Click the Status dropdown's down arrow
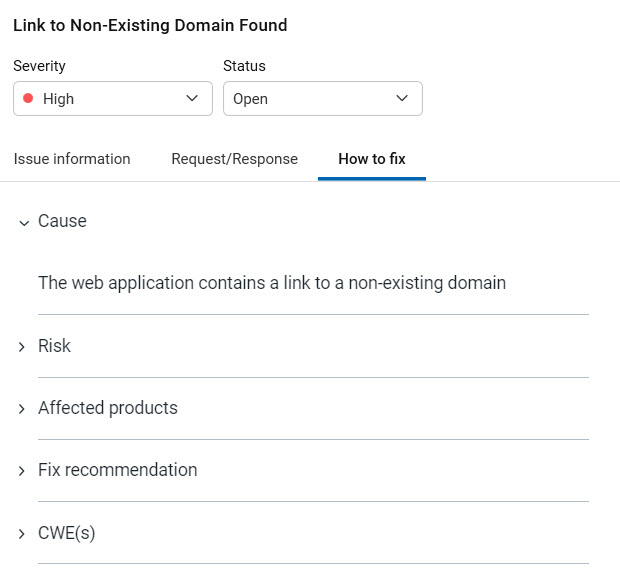The width and height of the screenshot is (620, 586). (402, 99)
